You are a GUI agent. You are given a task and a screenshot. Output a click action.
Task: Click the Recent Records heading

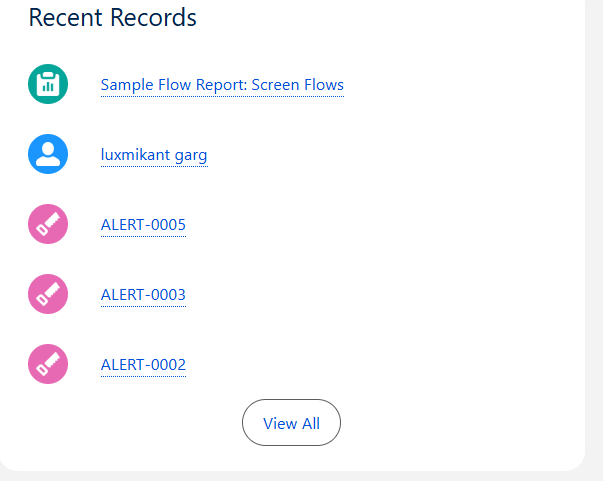click(112, 17)
